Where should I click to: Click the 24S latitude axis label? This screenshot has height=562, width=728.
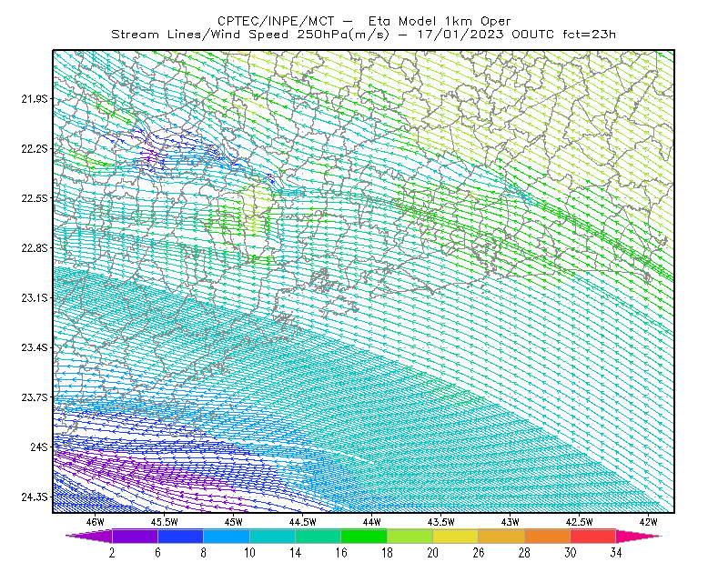[39, 447]
